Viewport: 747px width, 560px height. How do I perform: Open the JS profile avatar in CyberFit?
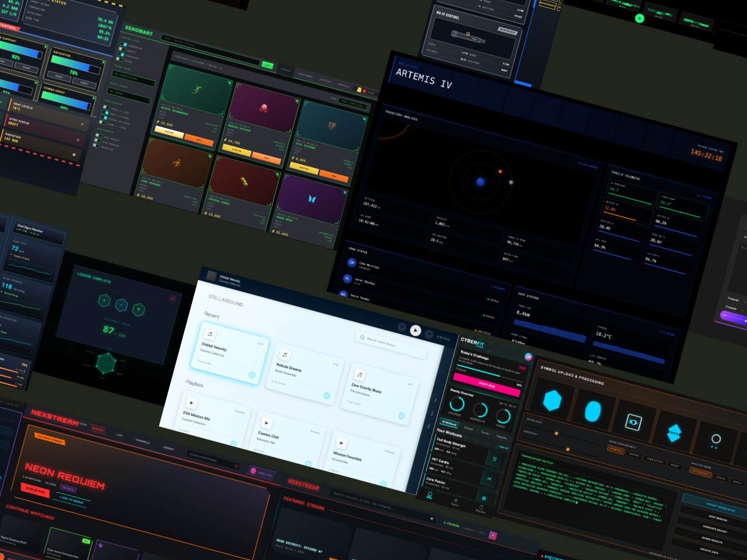[x=528, y=357]
